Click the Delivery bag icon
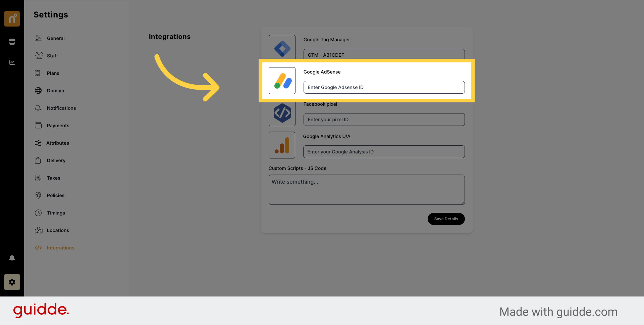This screenshot has height=325, width=644. tap(38, 160)
